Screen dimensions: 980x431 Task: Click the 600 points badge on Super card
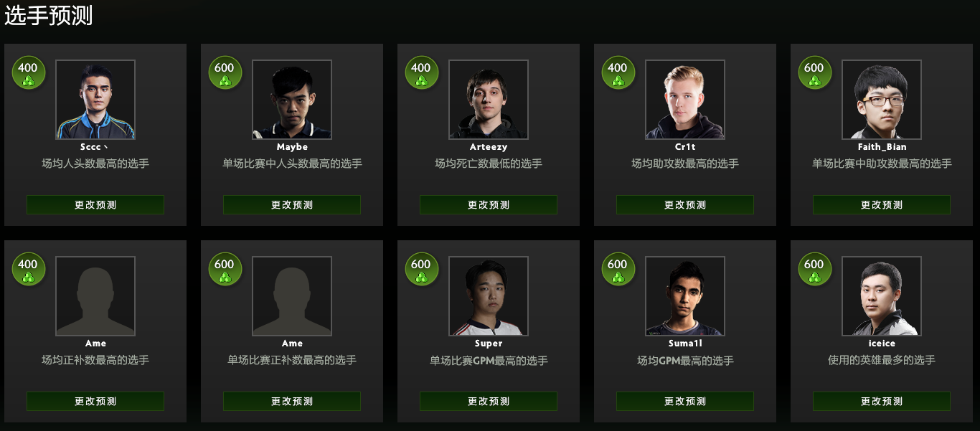422,270
